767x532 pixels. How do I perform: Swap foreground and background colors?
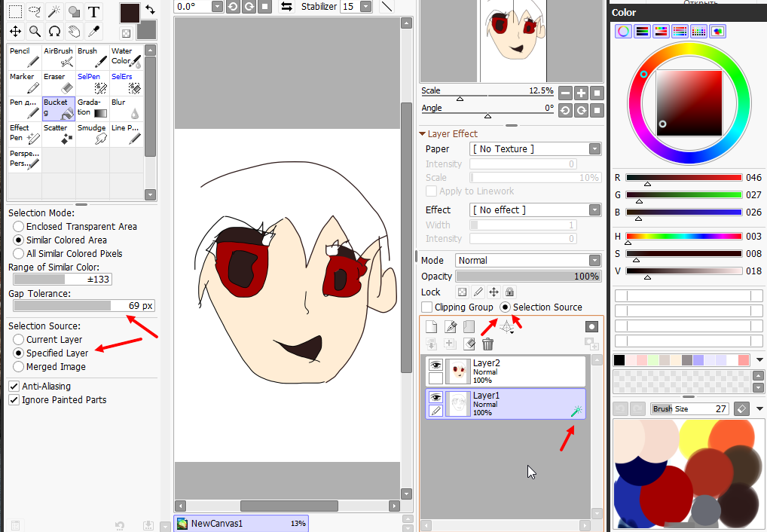[x=150, y=9]
